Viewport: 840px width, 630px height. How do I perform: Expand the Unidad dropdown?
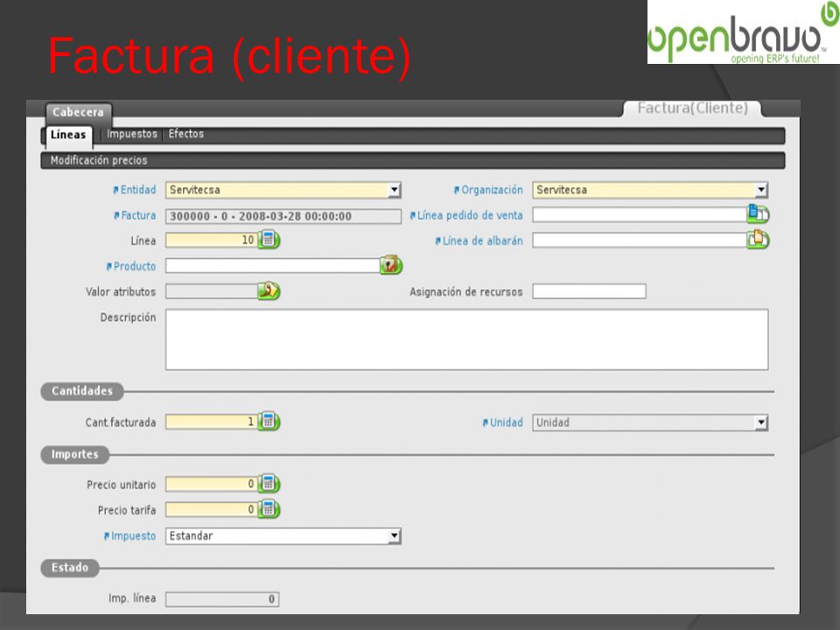click(761, 423)
